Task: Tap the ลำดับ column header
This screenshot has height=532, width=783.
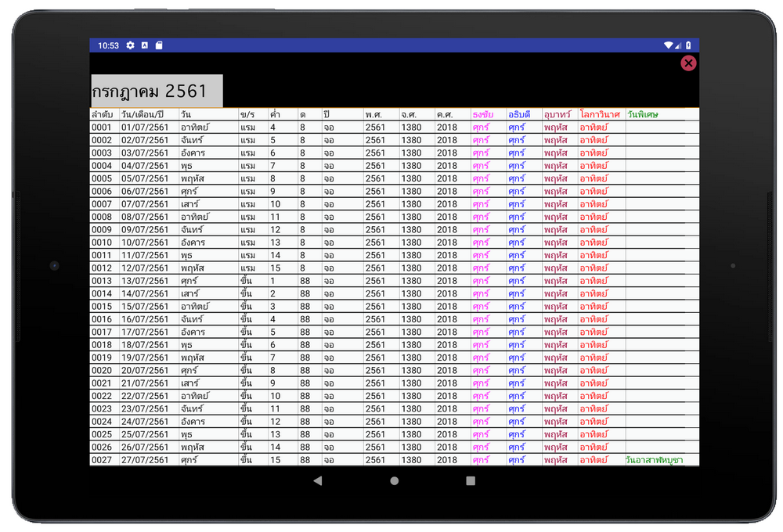Action: point(102,115)
